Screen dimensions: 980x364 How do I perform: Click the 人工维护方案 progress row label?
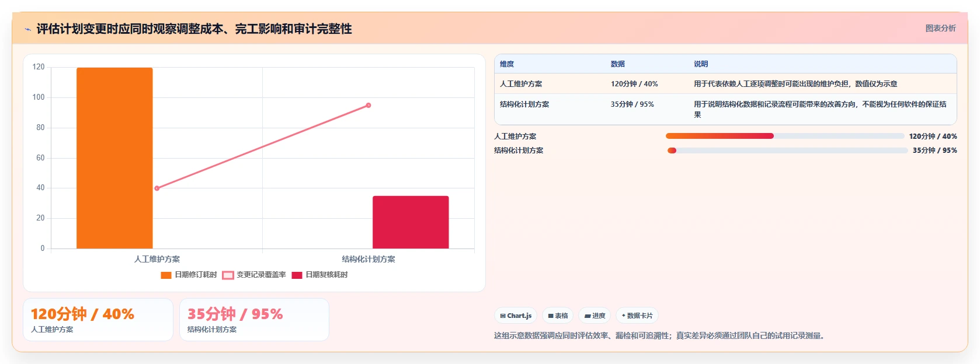515,136
